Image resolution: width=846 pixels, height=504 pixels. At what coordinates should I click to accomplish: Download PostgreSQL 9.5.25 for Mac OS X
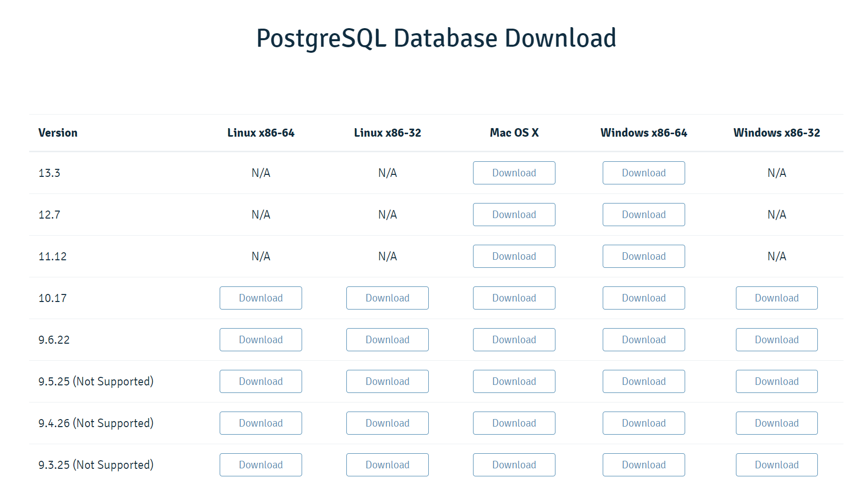coord(514,381)
